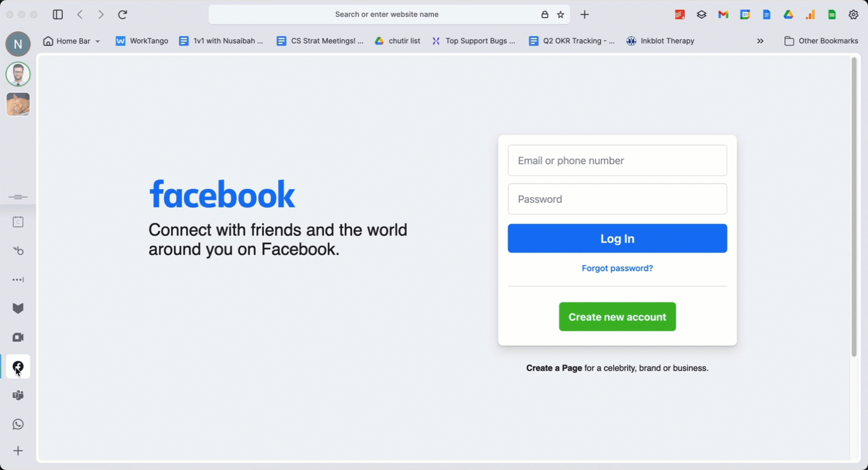This screenshot has height=470, width=868.
Task: Open Gmail from the toolbar
Action: click(x=723, y=14)
